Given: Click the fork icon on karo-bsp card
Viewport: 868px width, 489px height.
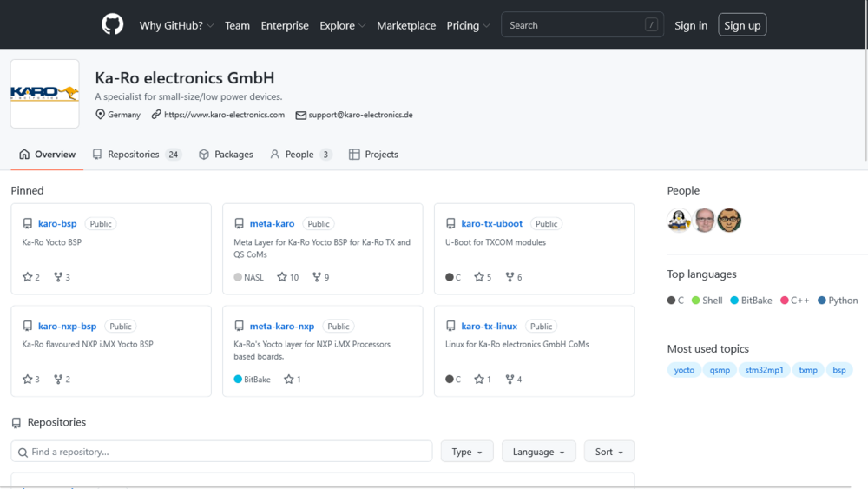Looking at the screenshot, I should click(x=58, y=277).
